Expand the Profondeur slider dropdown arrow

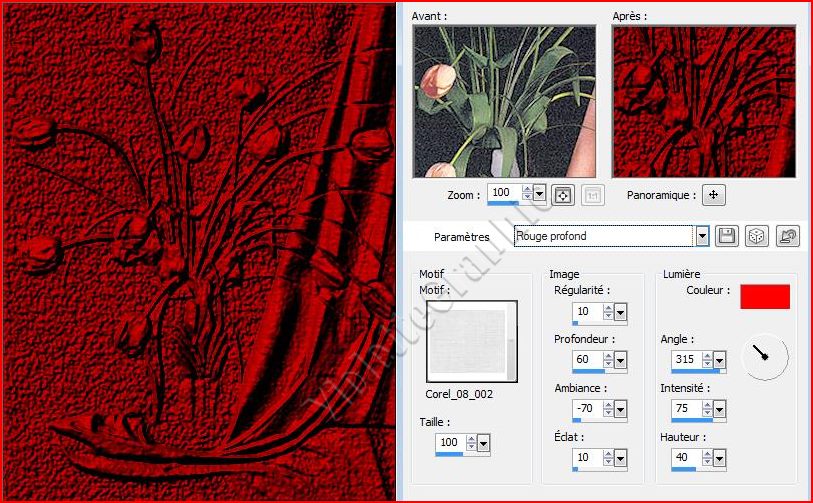coord(621,361)
